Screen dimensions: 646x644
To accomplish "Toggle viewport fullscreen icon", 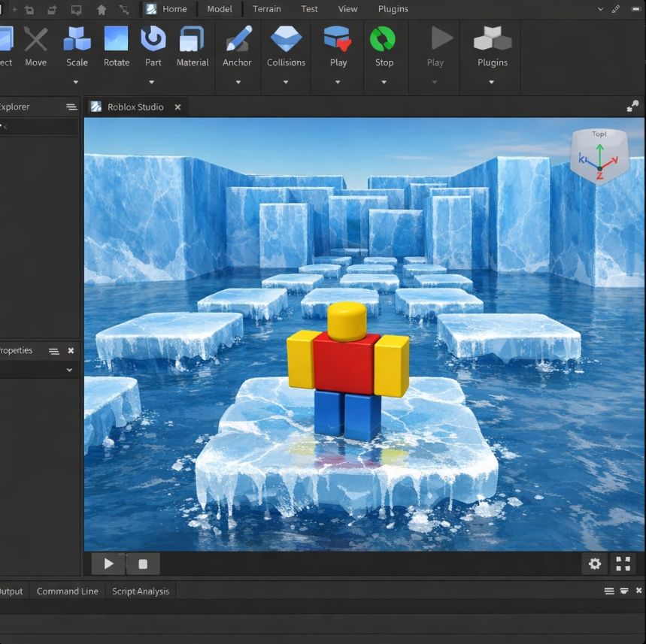I will coord(623,564).
